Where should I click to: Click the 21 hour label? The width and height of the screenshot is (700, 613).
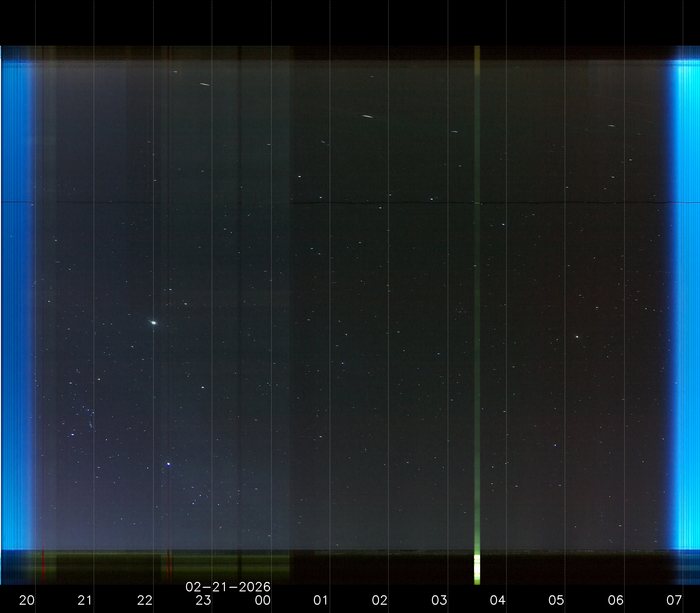click(x=85, y=600)
